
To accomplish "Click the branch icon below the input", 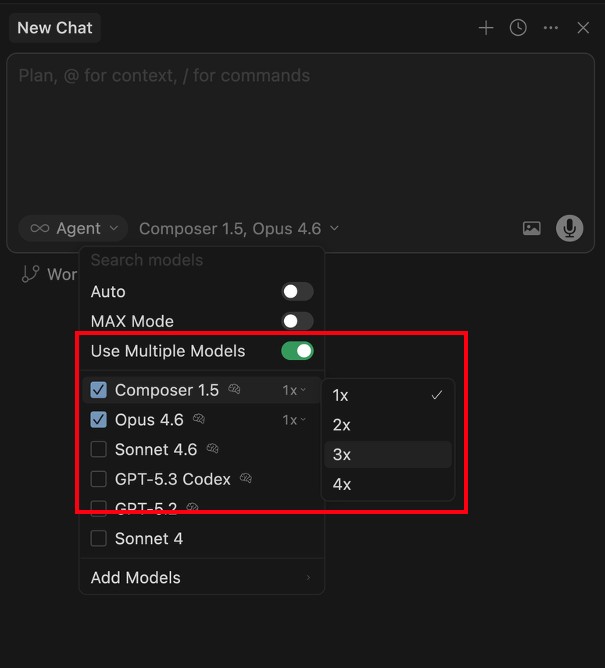I will click(x=31, y=274).
